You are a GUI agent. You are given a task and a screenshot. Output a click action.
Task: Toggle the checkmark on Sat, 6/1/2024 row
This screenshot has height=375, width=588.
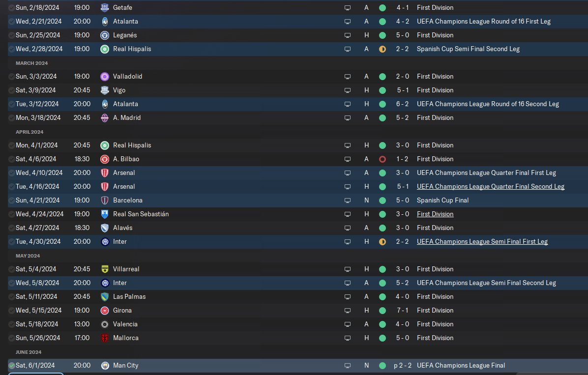[x=12, y=365]
